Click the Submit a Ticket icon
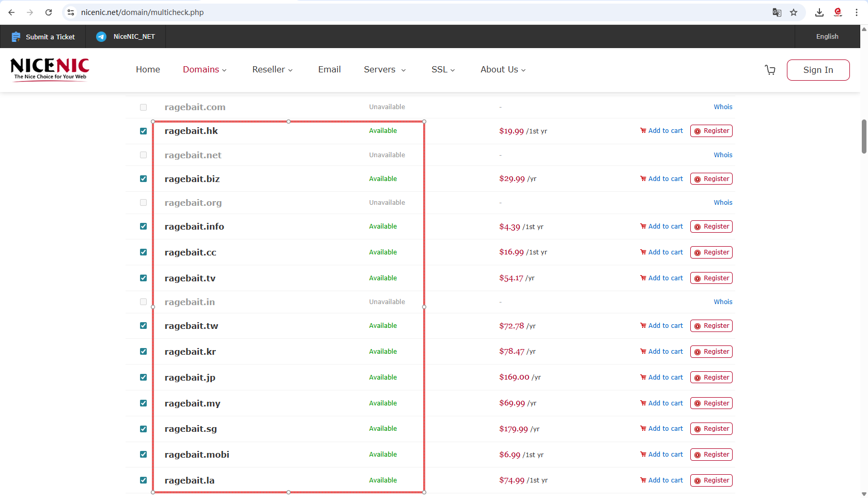Image resolution: width=868 pixels, height=498 pixels. [16, 37]
